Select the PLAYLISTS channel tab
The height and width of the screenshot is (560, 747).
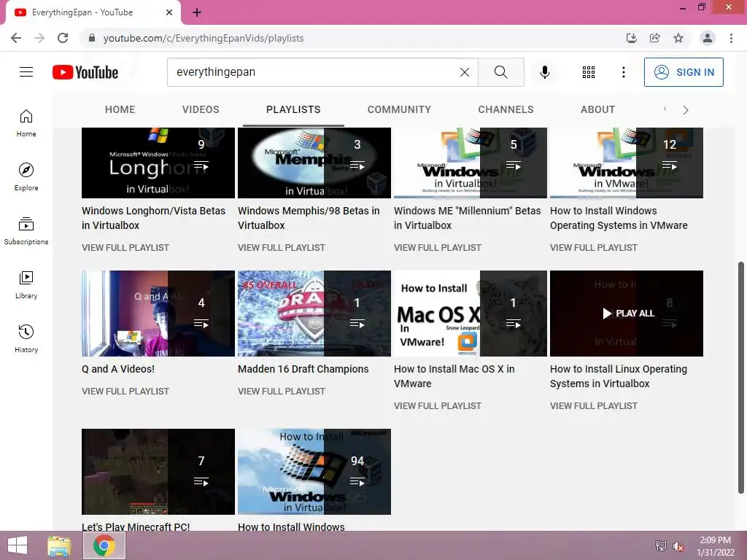[x=293, y=109]
